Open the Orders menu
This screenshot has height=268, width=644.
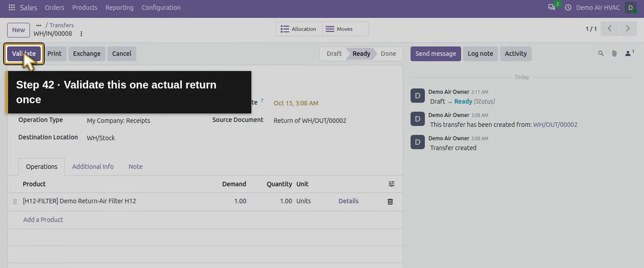[55, 8]
